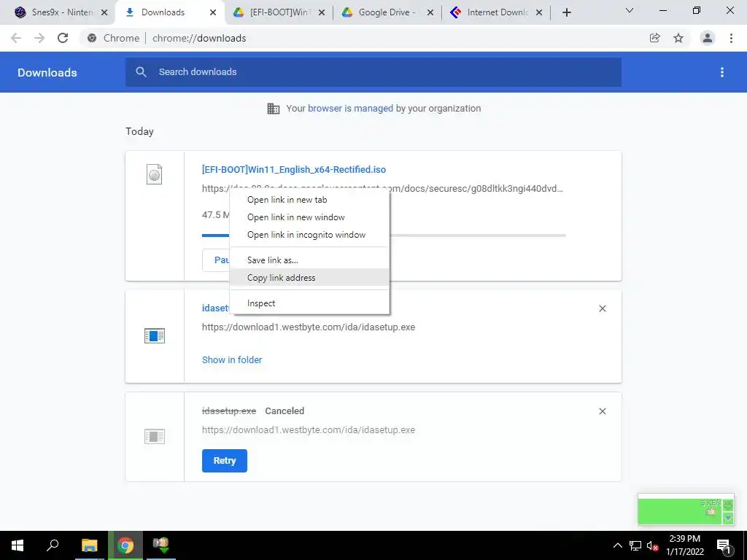This screenshot has width=747, height=560.
Task: Choose Open link in incognito window
Action: (309, 235)
